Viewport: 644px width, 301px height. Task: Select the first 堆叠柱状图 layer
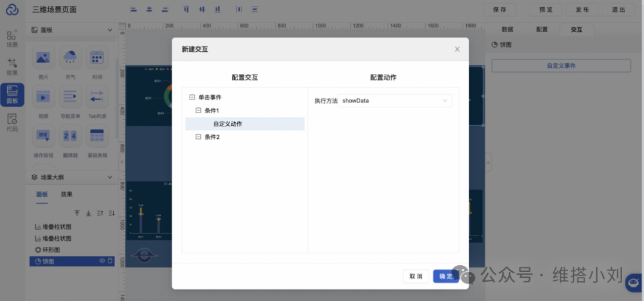click(72, 226)
